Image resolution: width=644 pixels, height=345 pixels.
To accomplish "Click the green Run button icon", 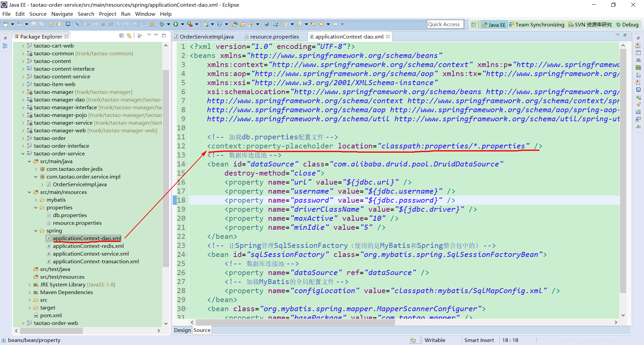I will [x=175, y=24].
